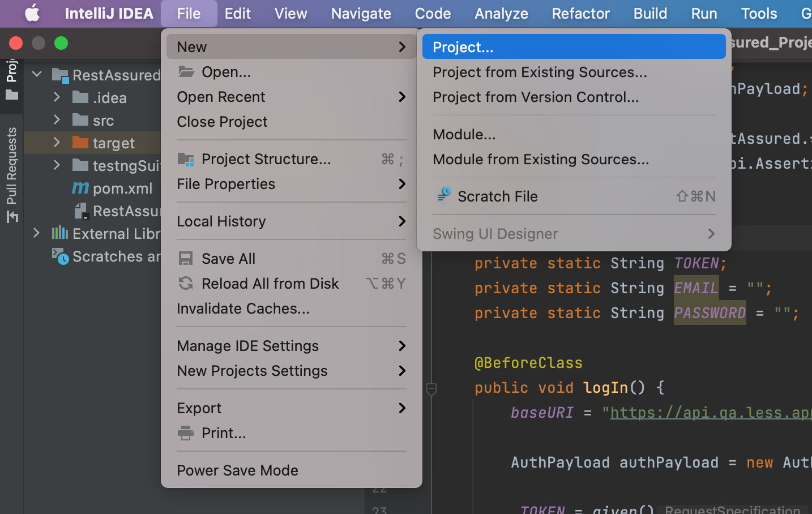This screenshot has width=812, height=514.
Task: Expand External Libraries tree node
Action: (37, 233)
